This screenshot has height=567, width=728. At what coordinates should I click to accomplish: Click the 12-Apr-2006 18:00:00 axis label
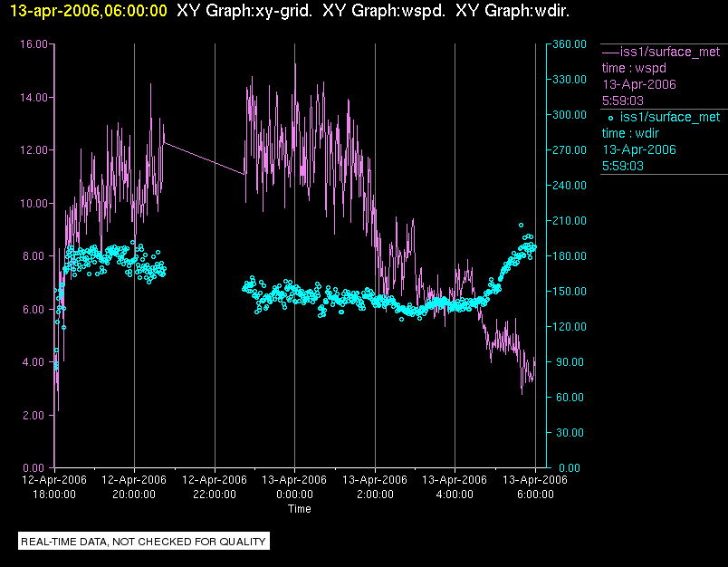[54, 486]
